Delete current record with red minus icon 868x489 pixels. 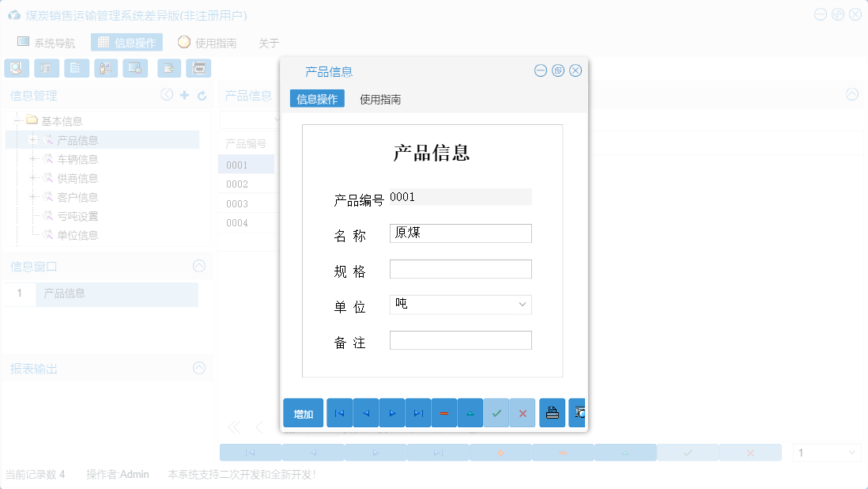tap(443, 412)
